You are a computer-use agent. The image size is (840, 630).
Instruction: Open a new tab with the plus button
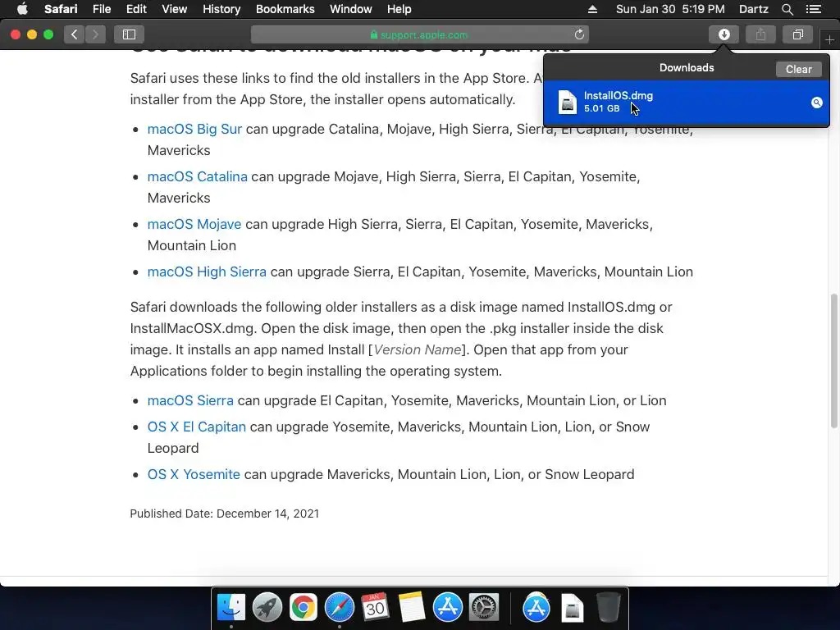click(x=829, y=39)
